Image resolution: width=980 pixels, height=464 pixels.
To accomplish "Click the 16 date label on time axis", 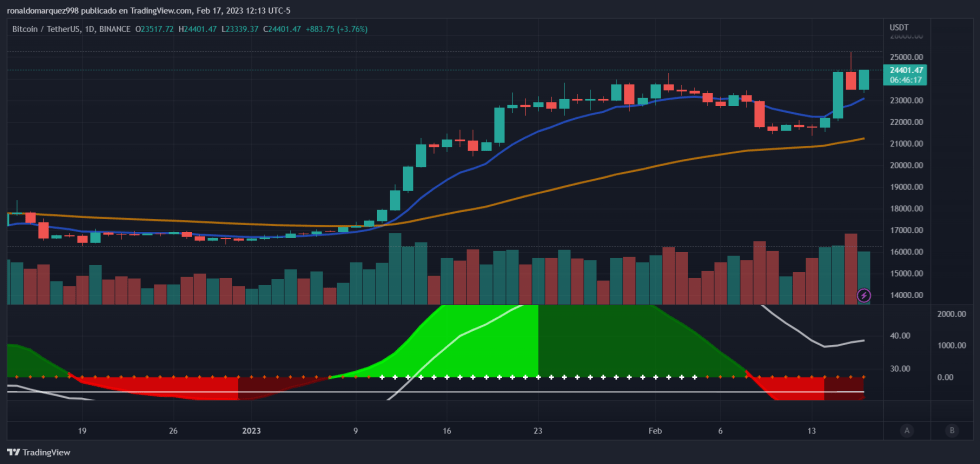I will click(x=446, y=431).
